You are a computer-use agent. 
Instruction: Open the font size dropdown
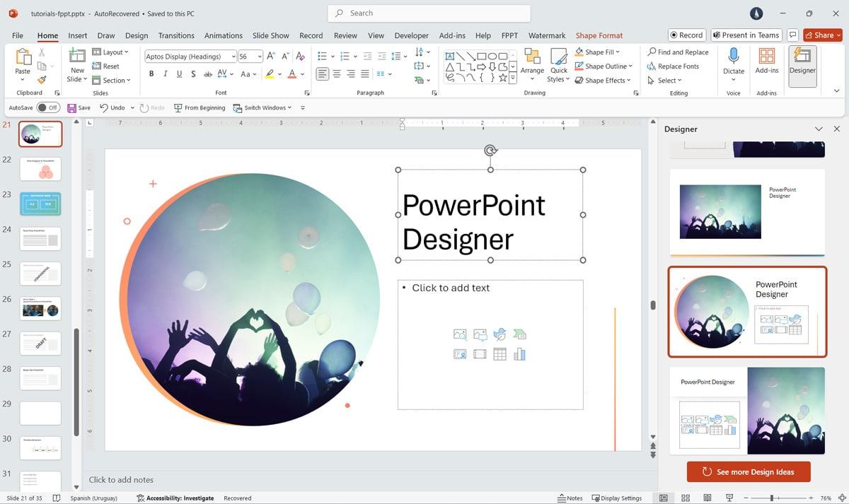(x=258, y=56)
